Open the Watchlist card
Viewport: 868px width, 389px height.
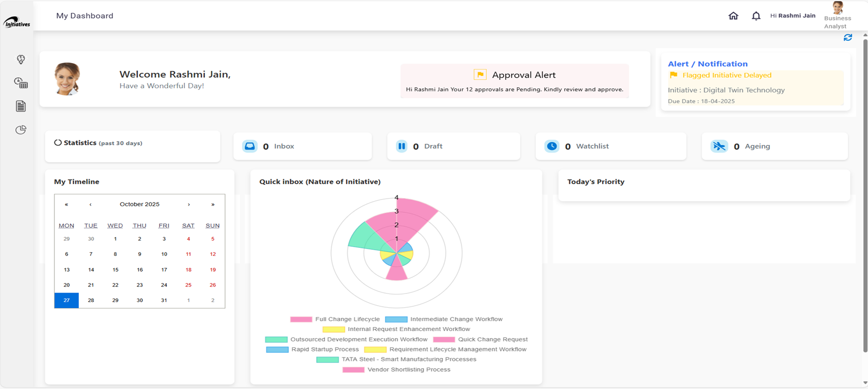(610, 146)
